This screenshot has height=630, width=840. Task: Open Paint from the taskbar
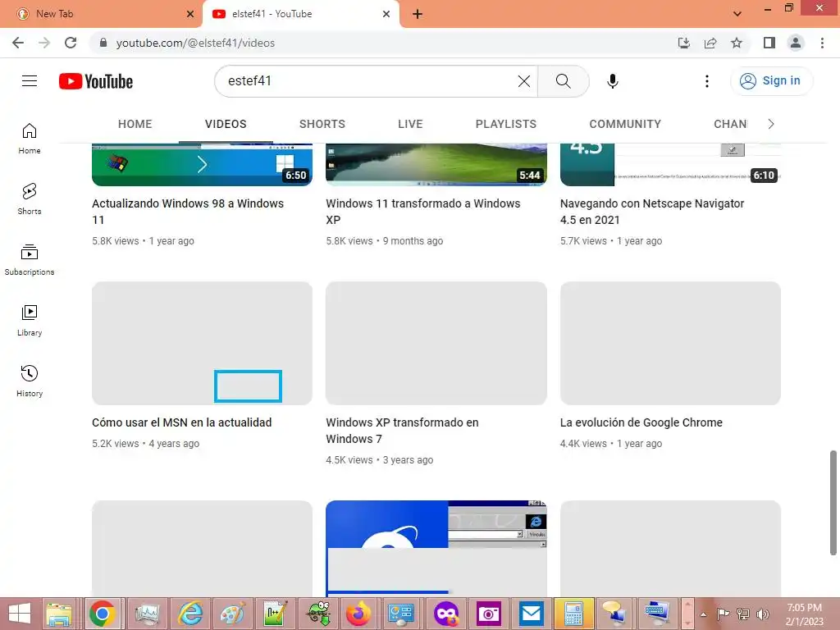click(x=232, y=614)
